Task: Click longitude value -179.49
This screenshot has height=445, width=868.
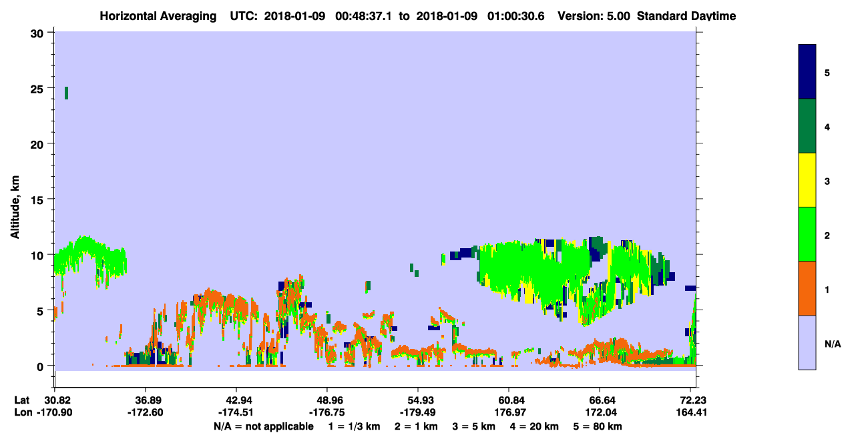Action: (x=418, y=412)
